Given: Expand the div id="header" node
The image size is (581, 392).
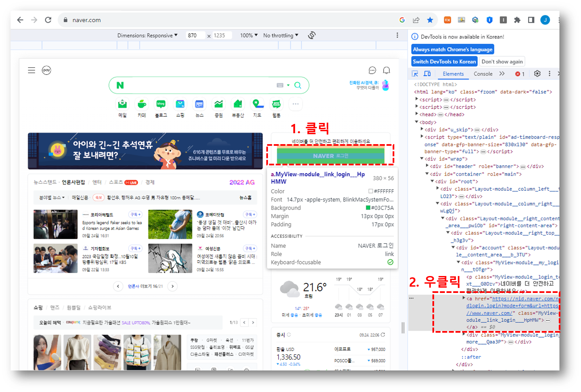Looking at the screenshot, I should click(x=427, y=166).
